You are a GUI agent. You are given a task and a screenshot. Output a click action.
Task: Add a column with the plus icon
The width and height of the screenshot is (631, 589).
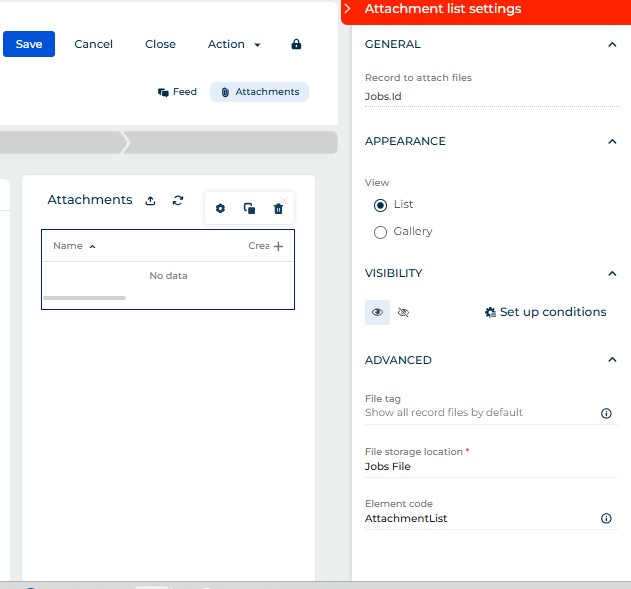(279, 246)
